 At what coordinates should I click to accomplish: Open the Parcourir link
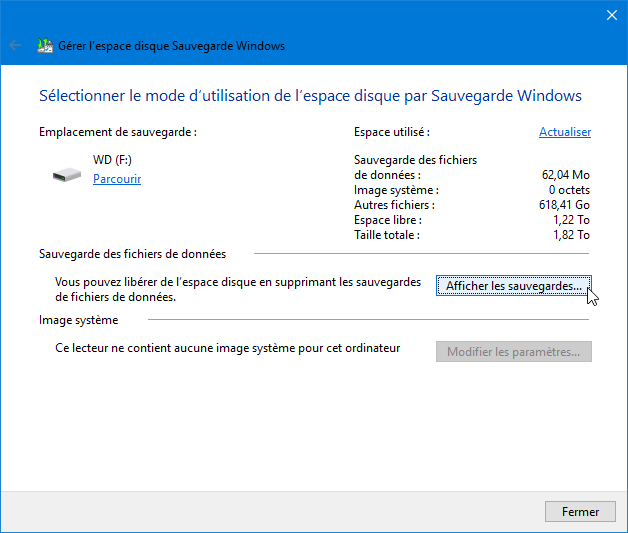(117, 179)
